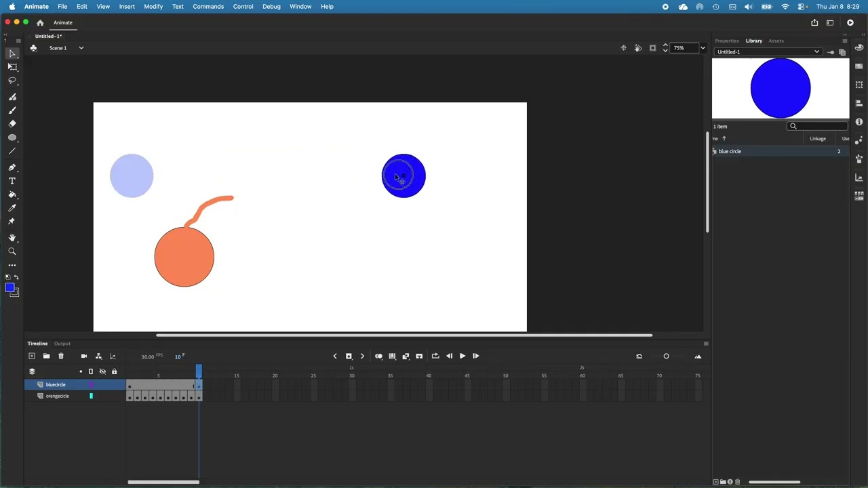Click the Test Movie play button
This screenshot has width=868, height=488.
[850, 22]
